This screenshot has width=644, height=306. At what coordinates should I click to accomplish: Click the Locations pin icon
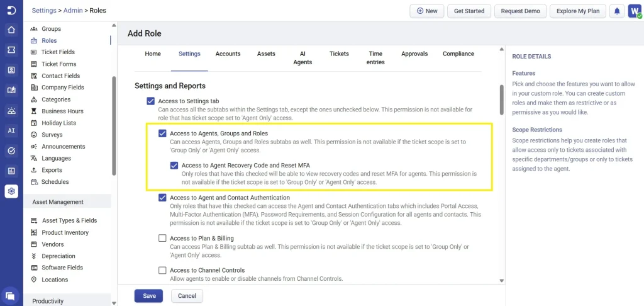pyautogui.click(x=34, y=280)
